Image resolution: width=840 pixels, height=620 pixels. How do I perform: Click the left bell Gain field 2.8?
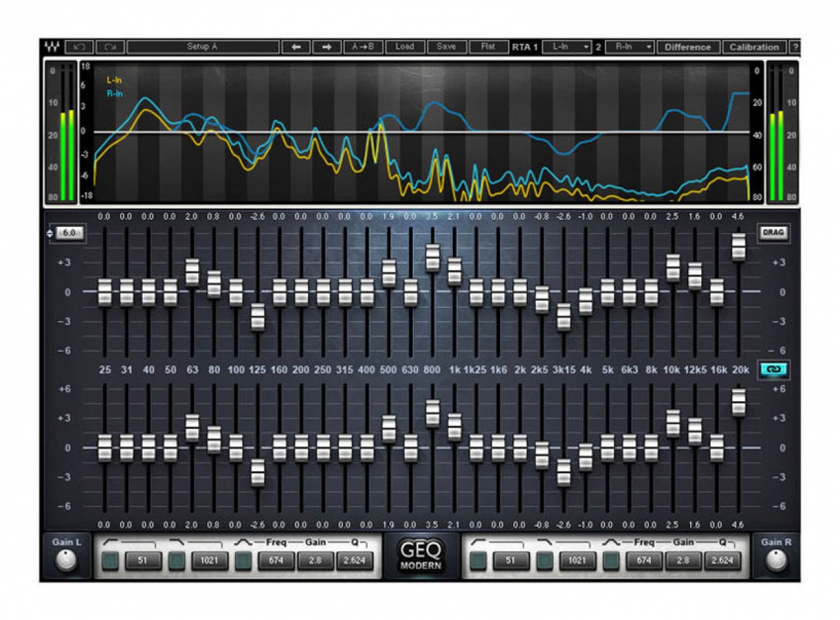pyautogui.click(x=315, y=561)
